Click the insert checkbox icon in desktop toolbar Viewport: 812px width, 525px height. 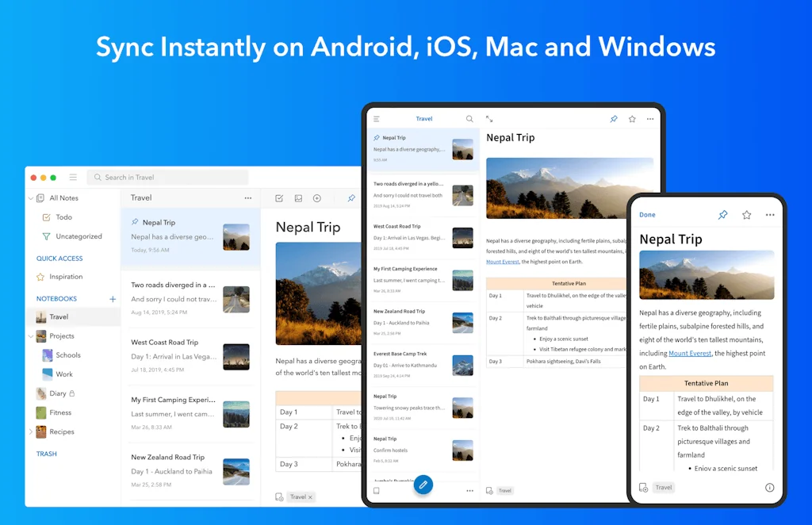pos(279,198)
